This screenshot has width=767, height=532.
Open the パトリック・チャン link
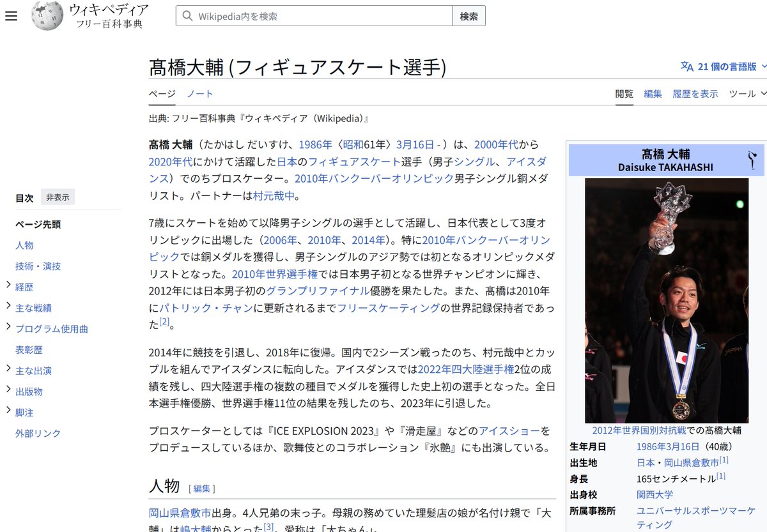(206, 308)
